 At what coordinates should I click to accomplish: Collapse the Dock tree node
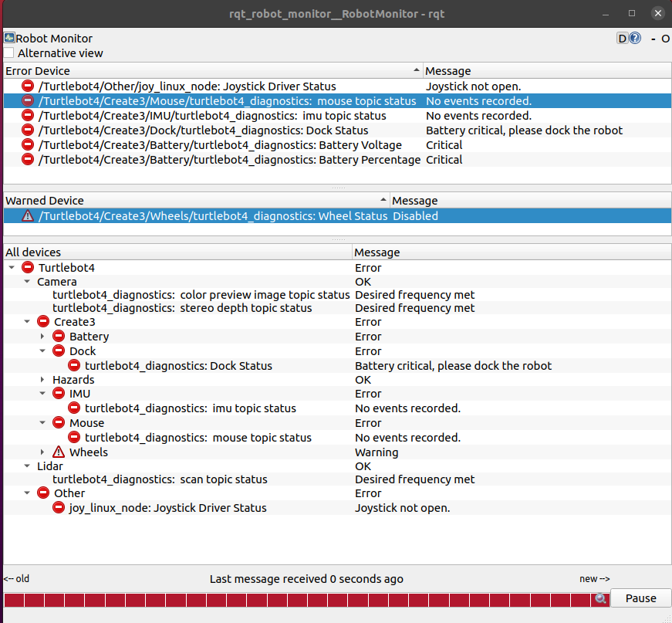point(42,350)
